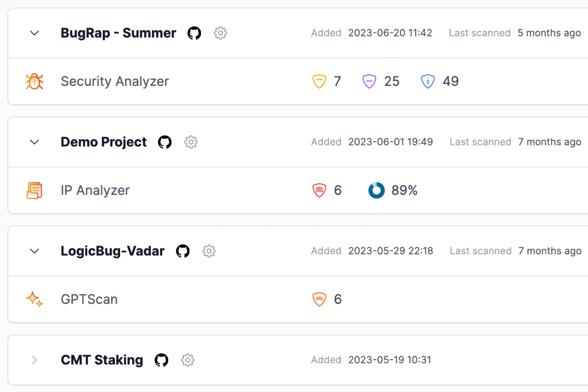Collapse the Demo Project section
This screenshot has width=588, height=392.
(x=34, y=142)
